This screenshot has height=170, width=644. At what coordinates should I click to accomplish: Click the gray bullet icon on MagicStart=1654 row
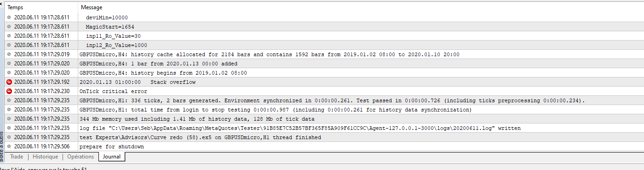[x=9, y=27]
